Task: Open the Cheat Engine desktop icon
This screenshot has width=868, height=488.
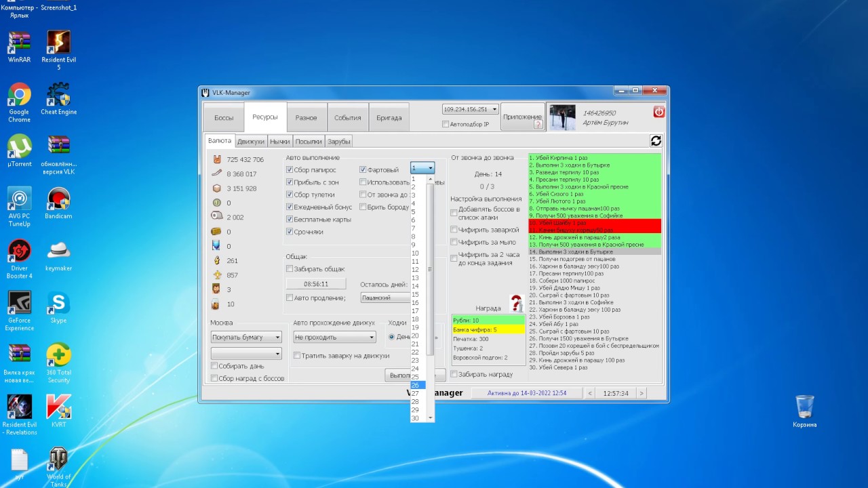Action: pos(58,99)
